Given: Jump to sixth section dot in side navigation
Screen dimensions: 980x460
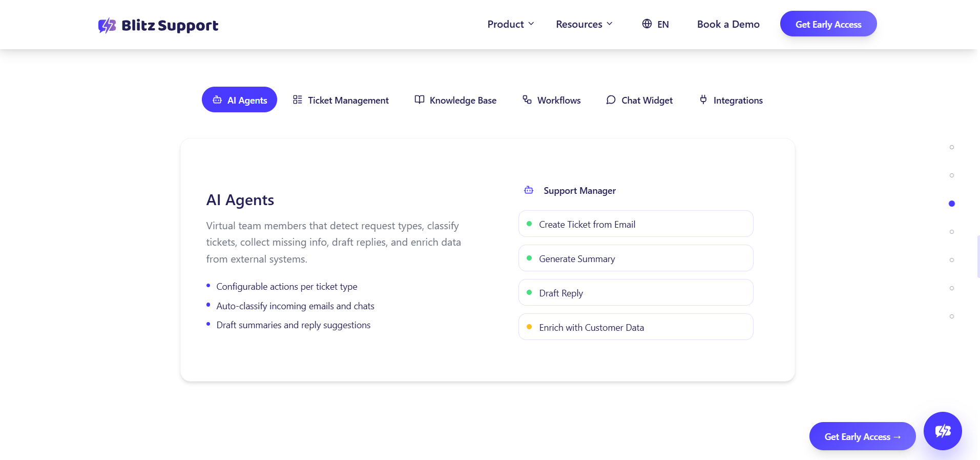Looking at the screenshot, I should (952, 288).
